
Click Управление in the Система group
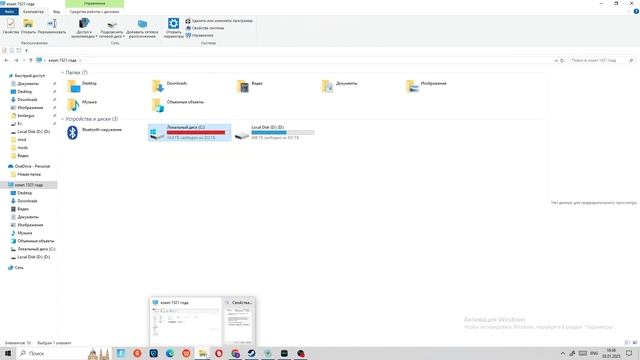tap(200, 35)
